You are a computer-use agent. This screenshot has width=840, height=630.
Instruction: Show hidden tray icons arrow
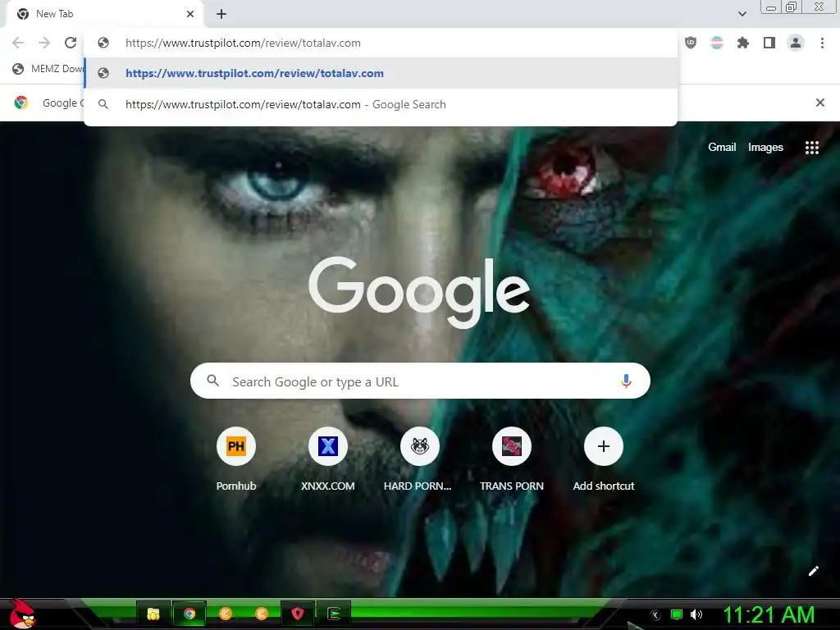click(x=655, y=615)
